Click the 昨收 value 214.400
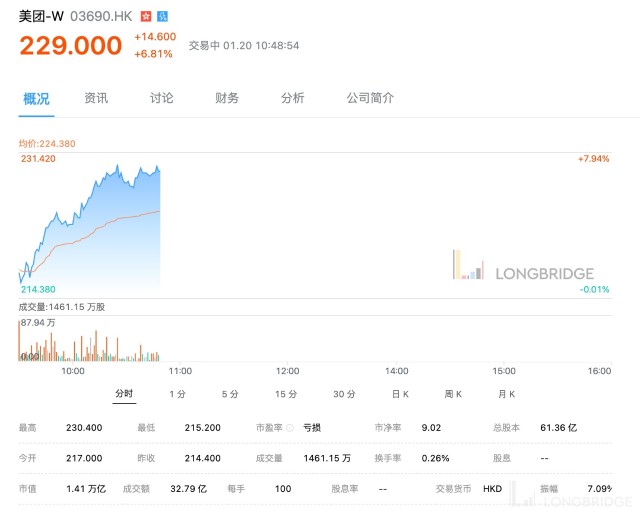 (x=202, y=458)
